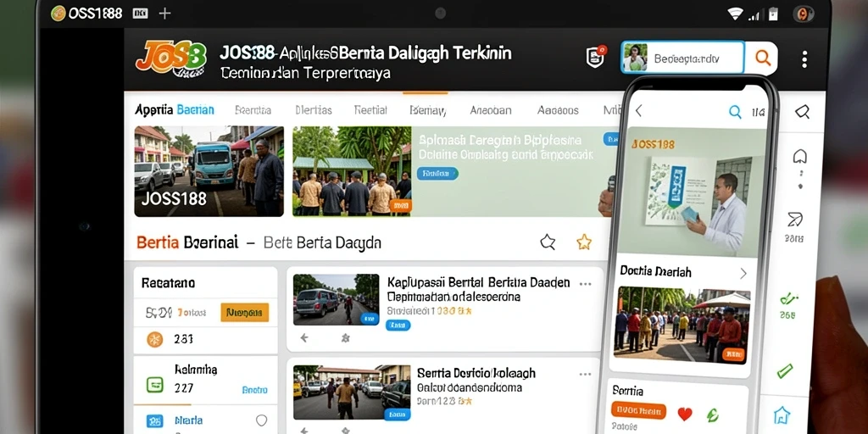Click the blue search icon on phone

tap(735, 112)
